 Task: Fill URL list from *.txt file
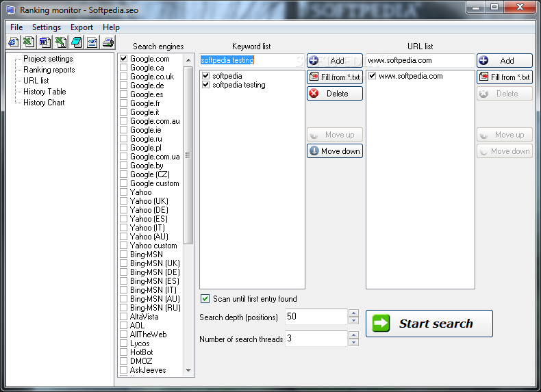click(505, 77)
